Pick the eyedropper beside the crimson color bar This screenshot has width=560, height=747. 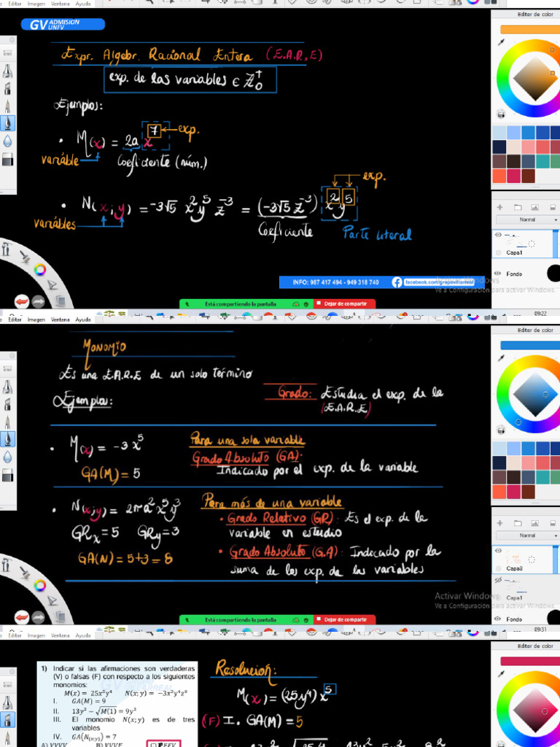502,675
